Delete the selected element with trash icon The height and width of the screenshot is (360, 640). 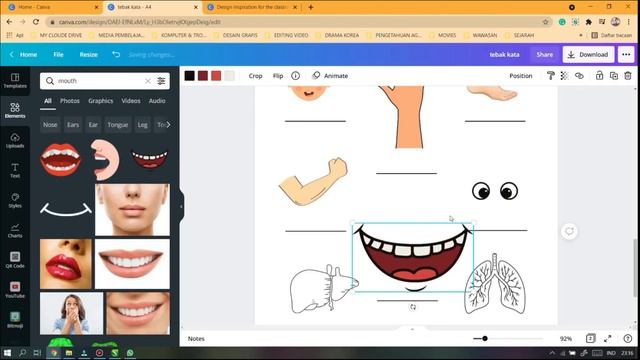coord(628,76)
